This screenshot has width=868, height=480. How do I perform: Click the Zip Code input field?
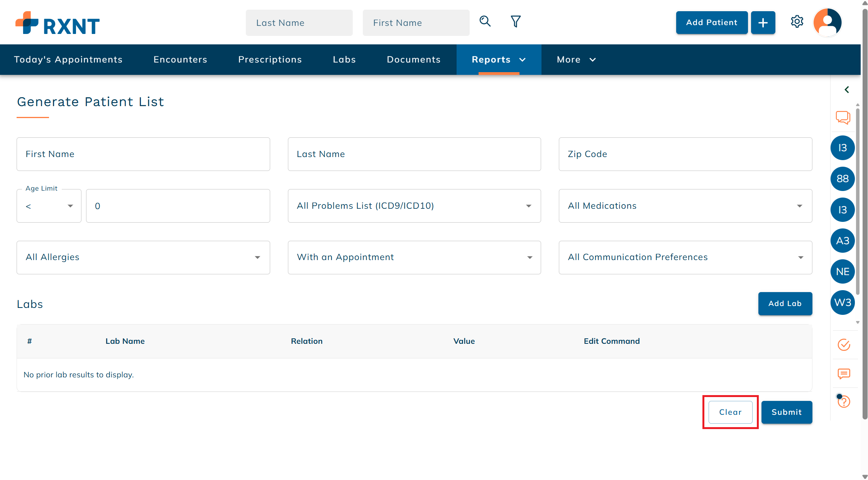tap(685, 154)
